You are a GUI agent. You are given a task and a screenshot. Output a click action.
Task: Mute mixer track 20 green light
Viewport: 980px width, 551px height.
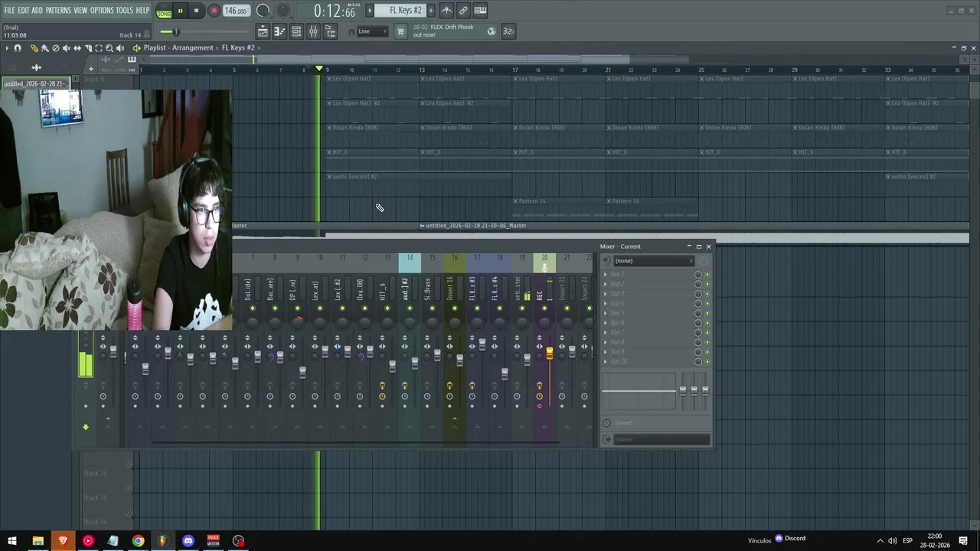click(544, 308)
